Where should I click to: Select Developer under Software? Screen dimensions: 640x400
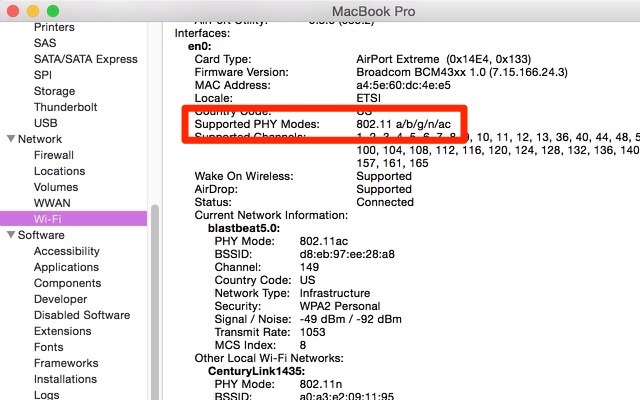[x=60, y=299]
